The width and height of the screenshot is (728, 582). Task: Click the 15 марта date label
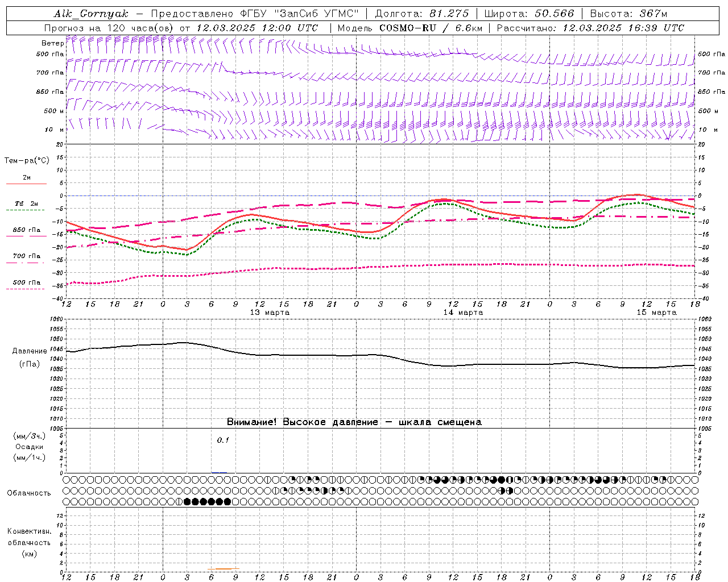[x=656, y=313]
